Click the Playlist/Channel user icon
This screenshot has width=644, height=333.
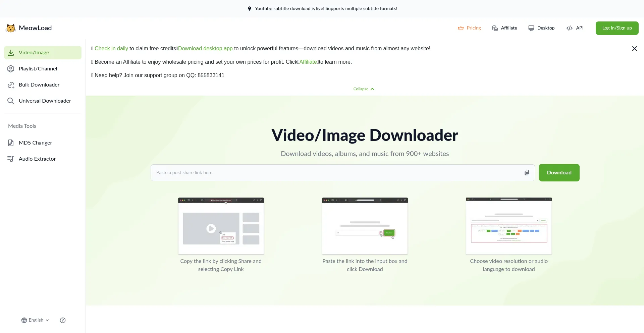point(11,69)
